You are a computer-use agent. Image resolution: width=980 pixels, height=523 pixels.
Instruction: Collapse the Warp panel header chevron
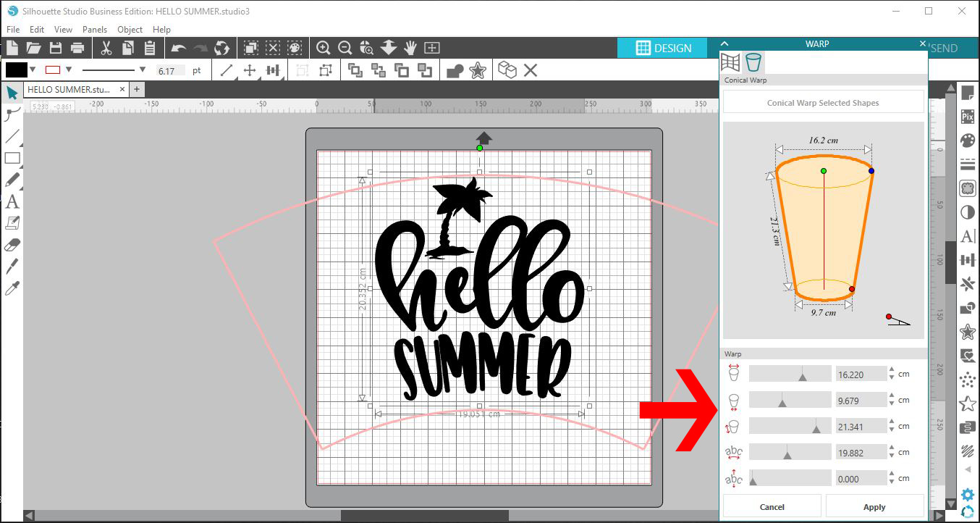click(725, 43)
